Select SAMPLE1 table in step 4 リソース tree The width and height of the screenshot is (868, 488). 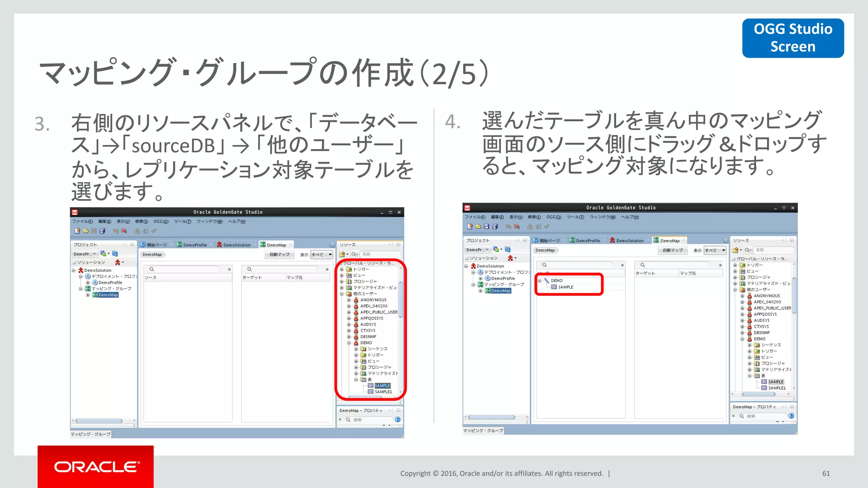pyautogui.click(x=776, y=388)
